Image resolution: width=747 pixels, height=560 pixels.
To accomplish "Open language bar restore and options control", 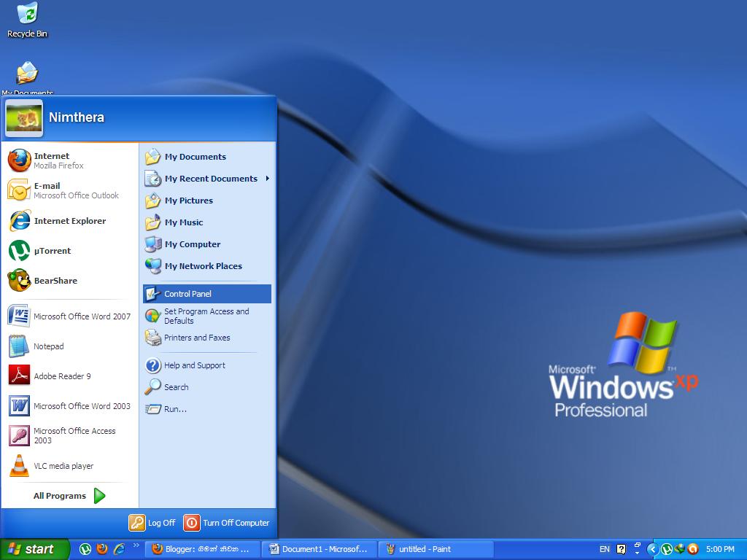I will tap(638, 548).
